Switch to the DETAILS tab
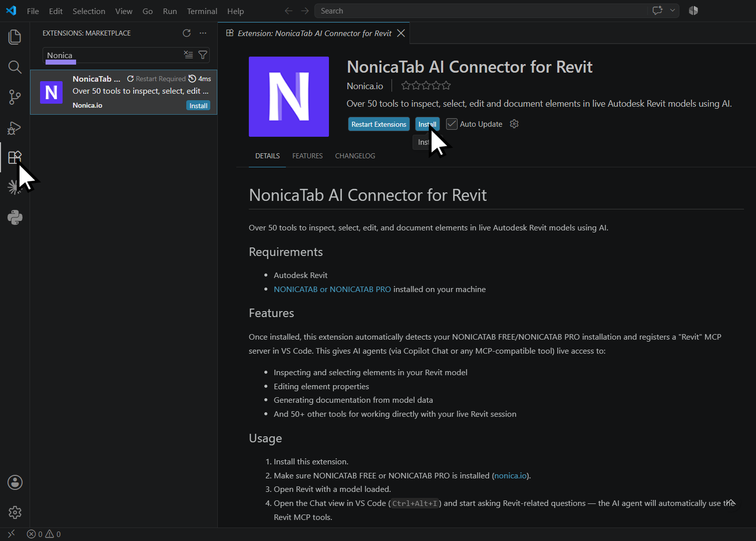The height and width of the screenshot is (541, 756). tap(267, 156)
